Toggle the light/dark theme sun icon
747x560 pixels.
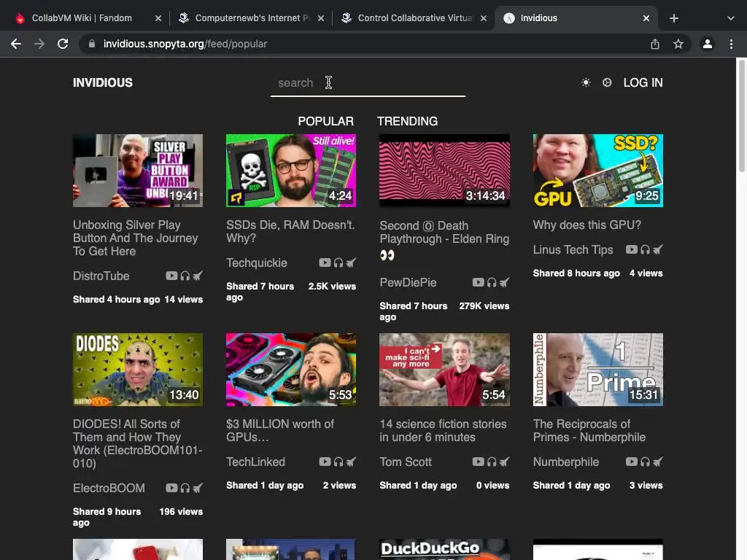point(586,82)
